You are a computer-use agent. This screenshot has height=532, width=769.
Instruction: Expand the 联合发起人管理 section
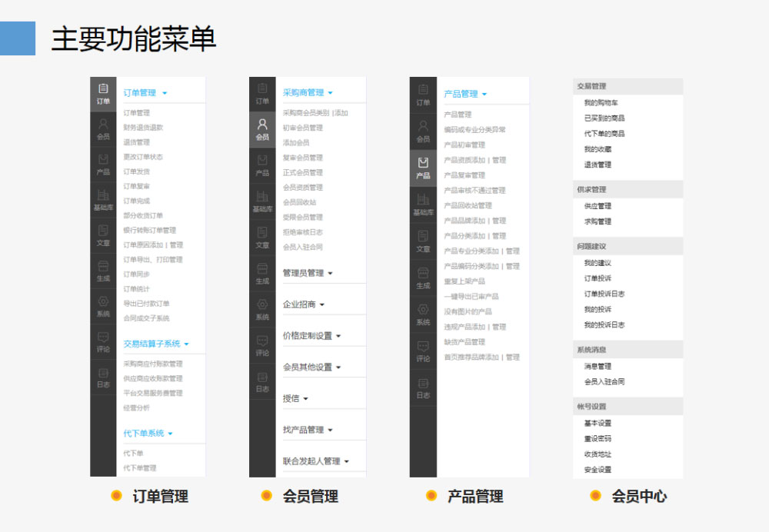pos(316,461)
